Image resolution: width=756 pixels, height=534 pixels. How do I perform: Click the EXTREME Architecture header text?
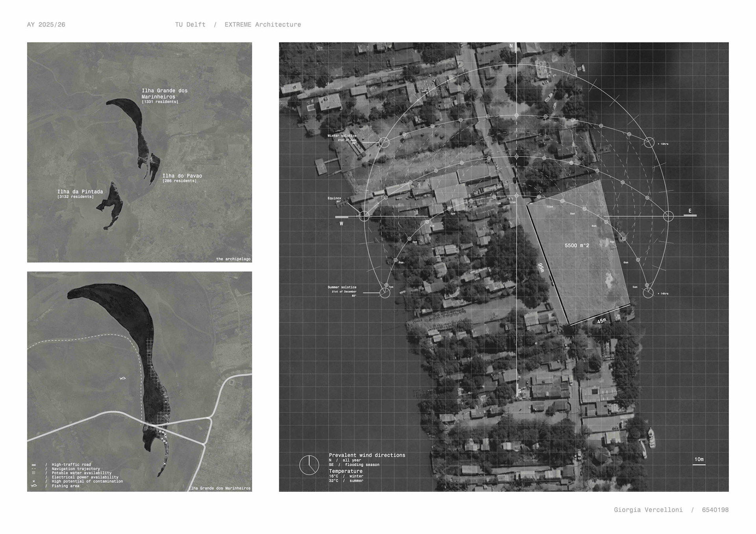click(263, 24)
